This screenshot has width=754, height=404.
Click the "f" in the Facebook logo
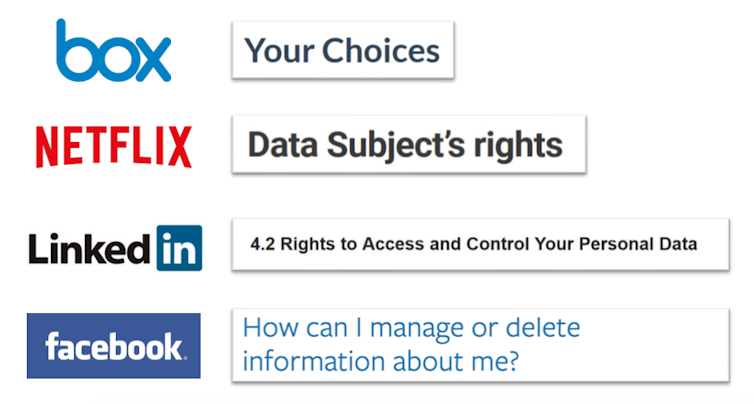pyautogui.click(x=52, y=346)
